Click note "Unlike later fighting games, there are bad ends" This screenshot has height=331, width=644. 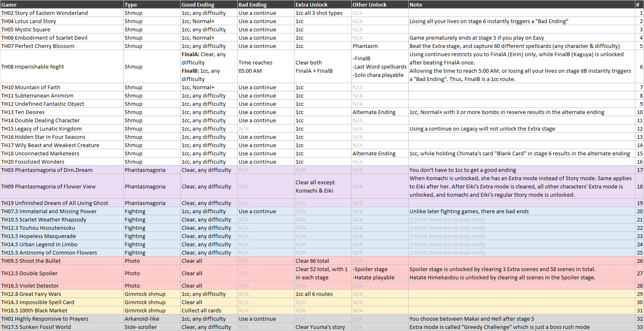[521, 211]
